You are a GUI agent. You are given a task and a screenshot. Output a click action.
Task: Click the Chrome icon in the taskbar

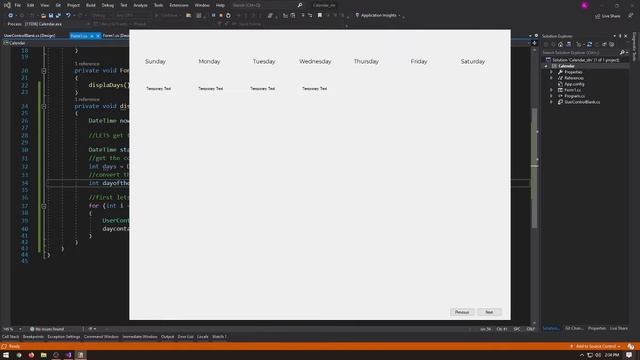19,355
